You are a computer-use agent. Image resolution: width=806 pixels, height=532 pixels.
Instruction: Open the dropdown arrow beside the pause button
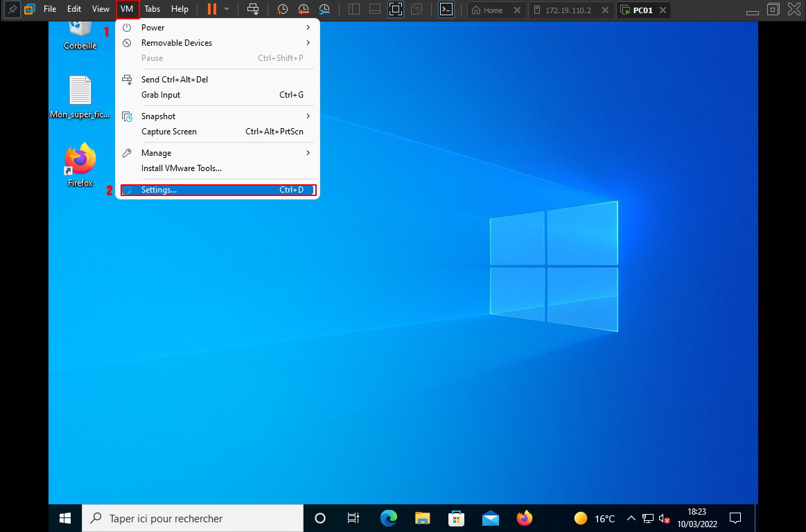[227, 10]
